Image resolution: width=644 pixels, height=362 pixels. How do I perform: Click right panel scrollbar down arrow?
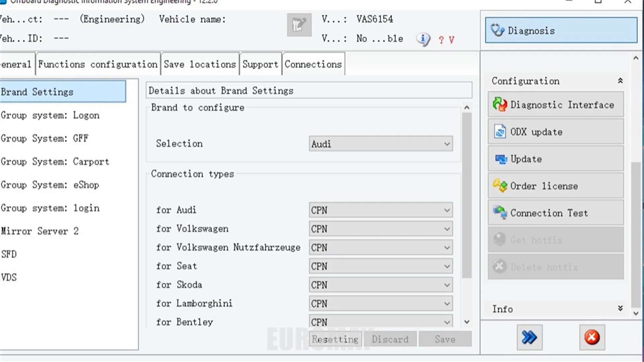636,313
